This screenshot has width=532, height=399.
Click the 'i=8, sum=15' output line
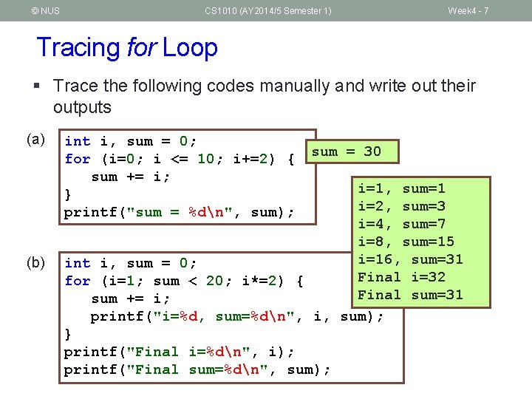point(406,242)
